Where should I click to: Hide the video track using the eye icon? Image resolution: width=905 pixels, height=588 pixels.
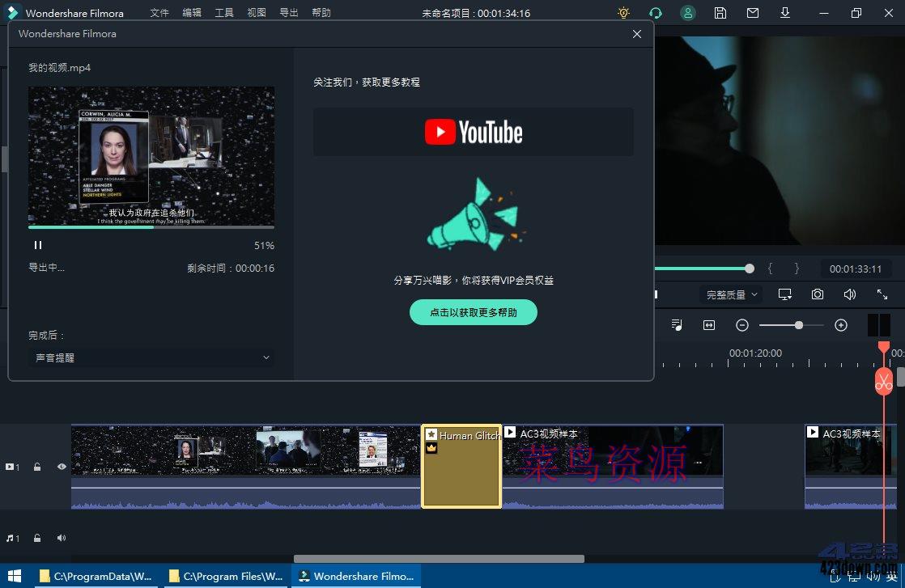tap(61, 467)
